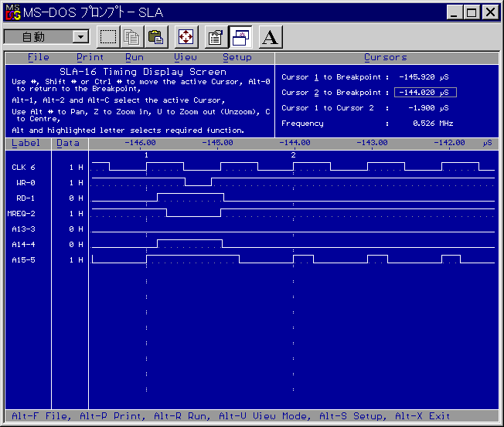The height and width of the screenshot is (427, 504).
Task: Switch to full screen mode icon
Action: (186, 36)
